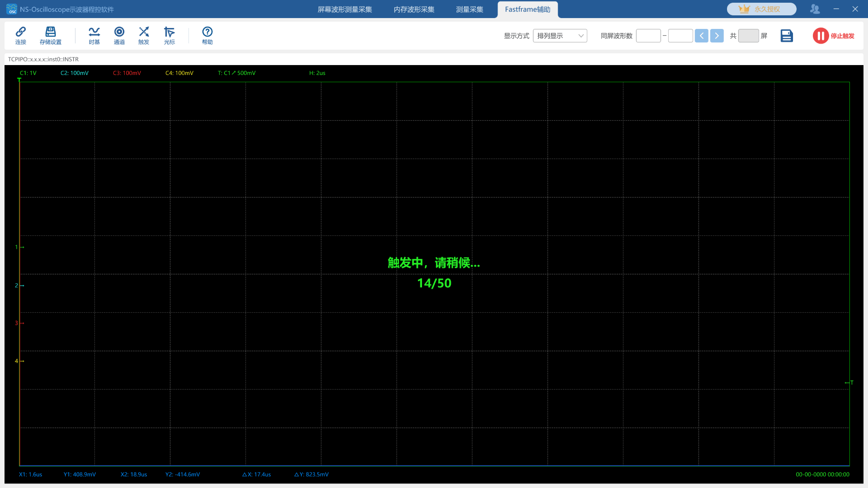Screen dimensions: 868x488
Task: Select channel C1 label
Action: point(28,73)
